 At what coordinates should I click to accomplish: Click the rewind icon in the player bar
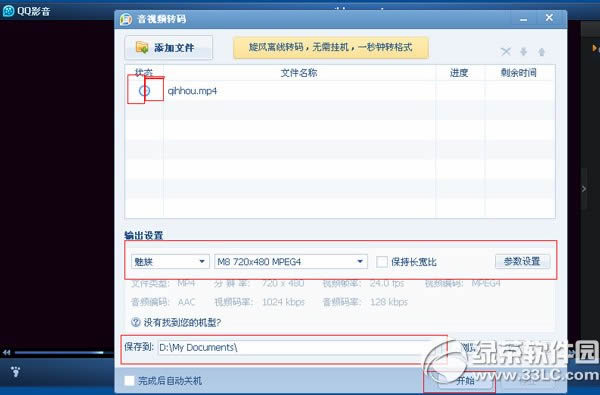pos(7,353)
